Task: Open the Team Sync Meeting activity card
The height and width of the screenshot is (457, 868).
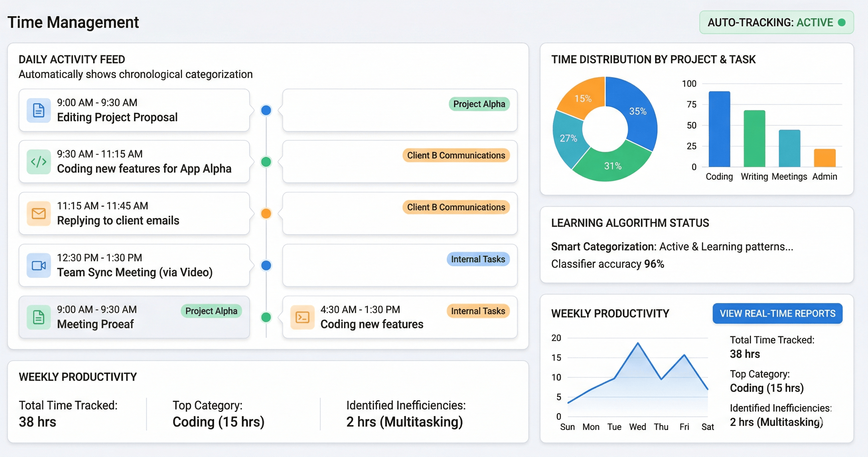Action: click(x=134, y=265)
